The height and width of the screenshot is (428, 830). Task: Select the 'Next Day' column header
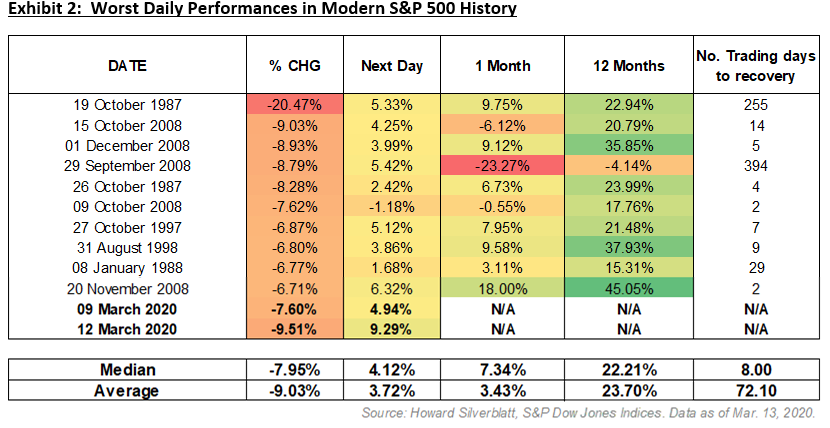(x=392, y=66)
